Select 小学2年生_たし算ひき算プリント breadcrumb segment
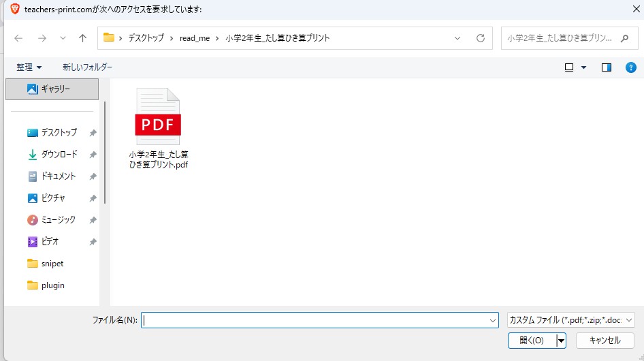The height and width of the screenshot is (361, 644). [277, 38]
